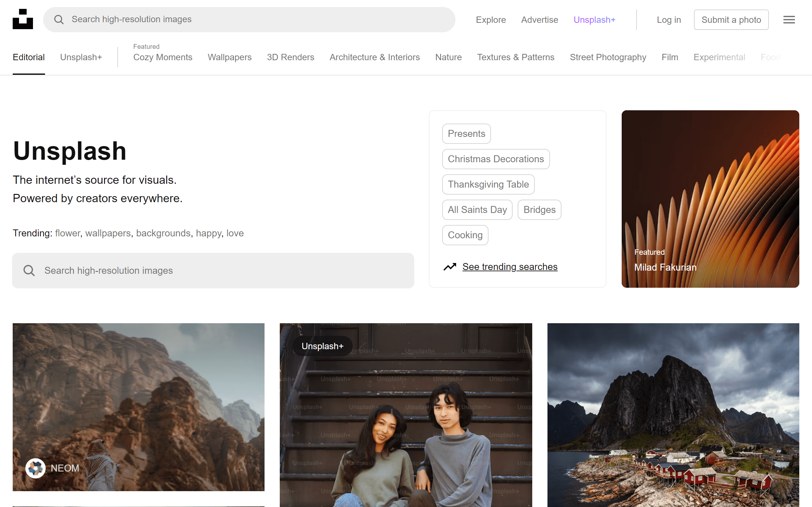
Task: Open the red cabins mountain photo
Action: click(x=673, y=414)
